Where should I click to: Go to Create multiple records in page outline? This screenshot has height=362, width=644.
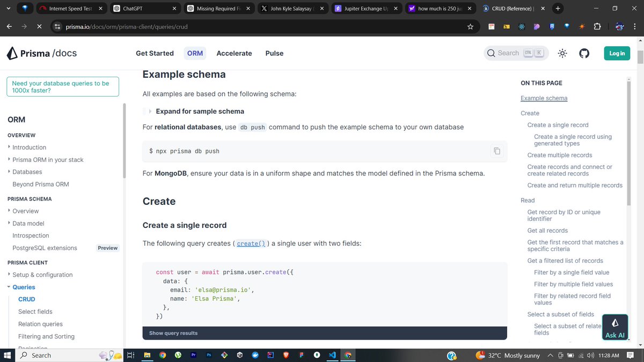(x=560, y=155)
